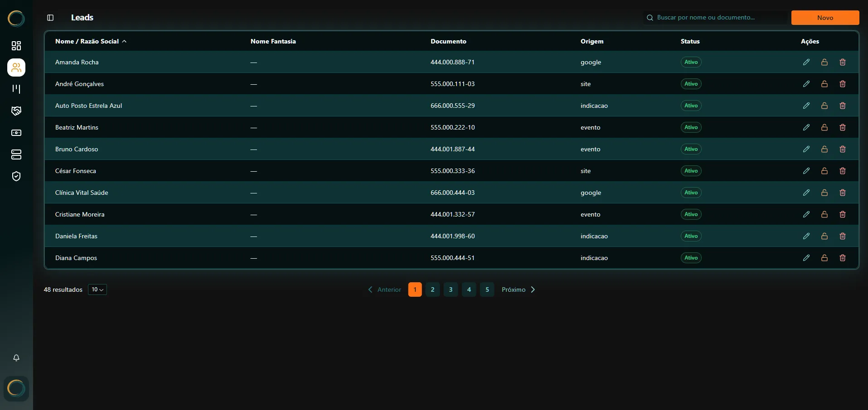Select the Leads people icon in sidebar
This screenshot has height=410, width=868.
click(x=16, y=68)
